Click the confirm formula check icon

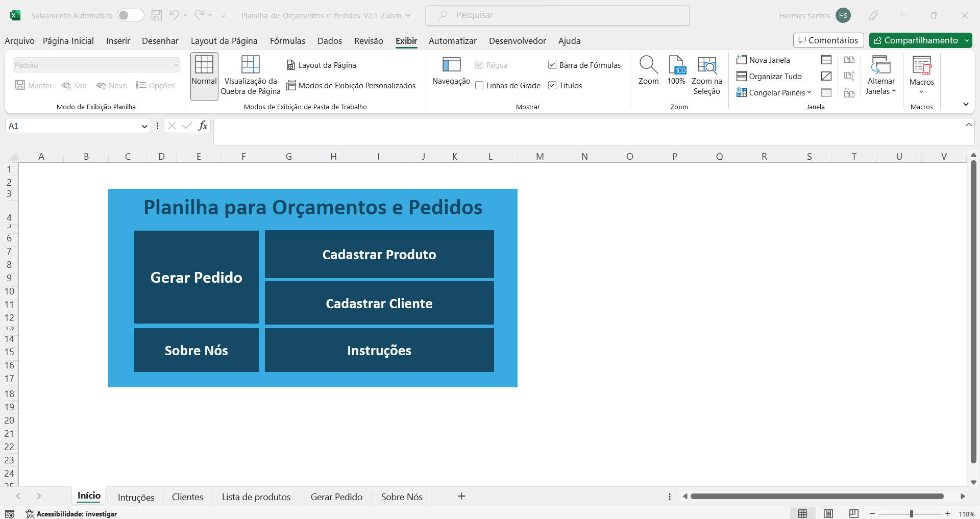(187, 126)
